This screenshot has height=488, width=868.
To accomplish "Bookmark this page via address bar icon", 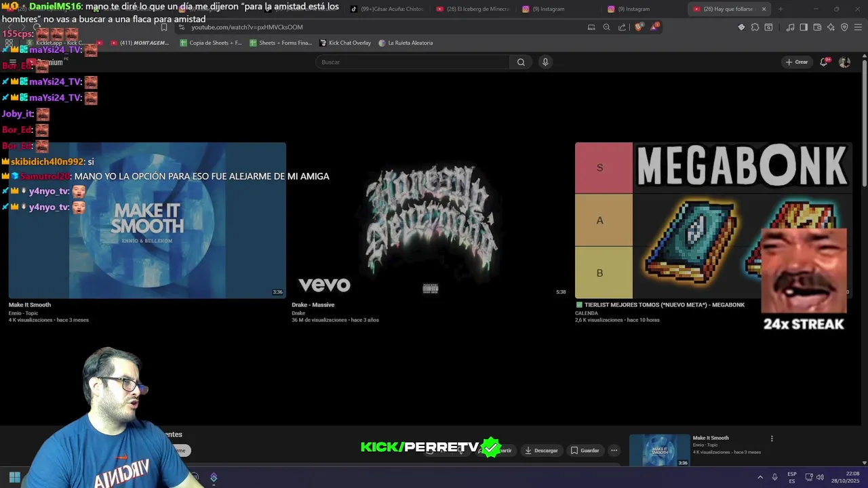I will pos(164,27).
